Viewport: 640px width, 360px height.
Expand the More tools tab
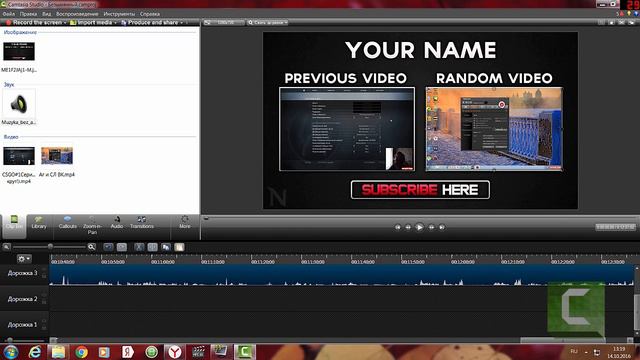(184, 223)
